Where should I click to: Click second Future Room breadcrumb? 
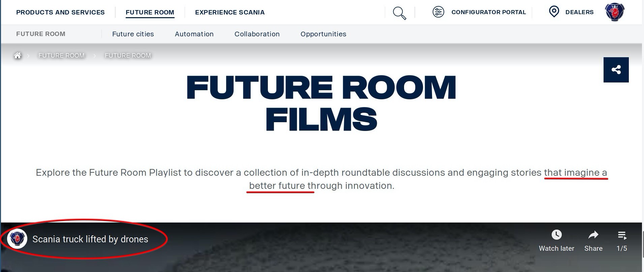[128, 56]
